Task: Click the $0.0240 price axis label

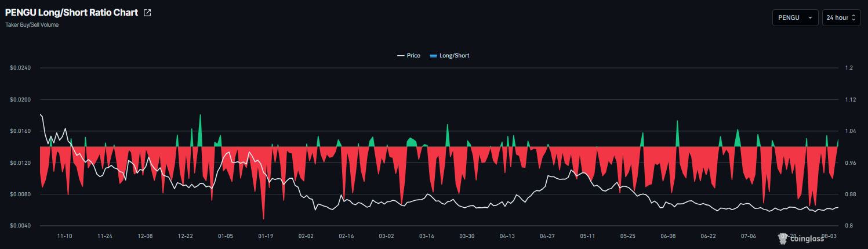Action: click(20, 68)
